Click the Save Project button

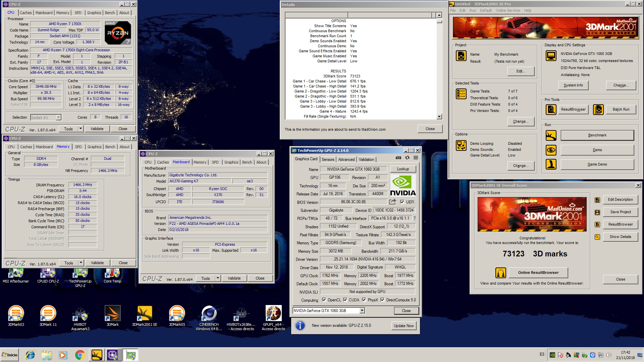click(621, 212)
